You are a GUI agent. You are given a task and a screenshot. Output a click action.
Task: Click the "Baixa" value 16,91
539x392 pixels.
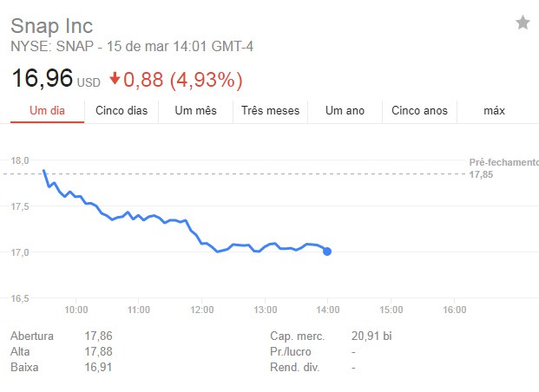99,367
